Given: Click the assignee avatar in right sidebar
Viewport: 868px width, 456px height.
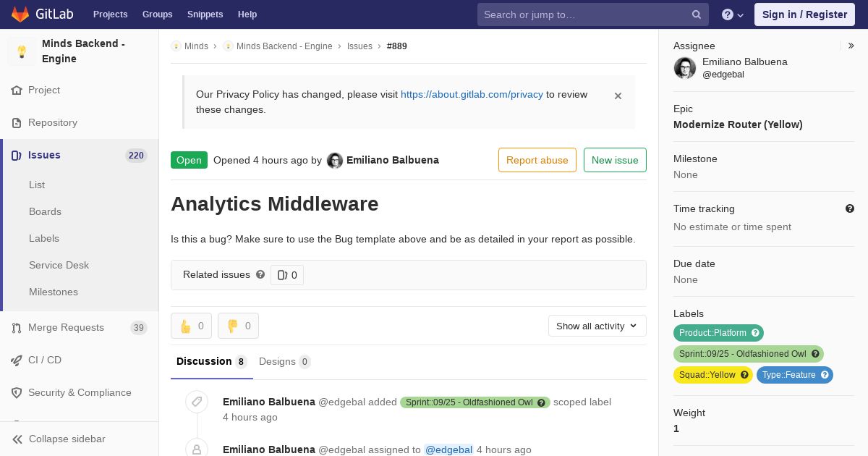Looking at the screenshot, I should pyautogui.click(x=685, y=68).
